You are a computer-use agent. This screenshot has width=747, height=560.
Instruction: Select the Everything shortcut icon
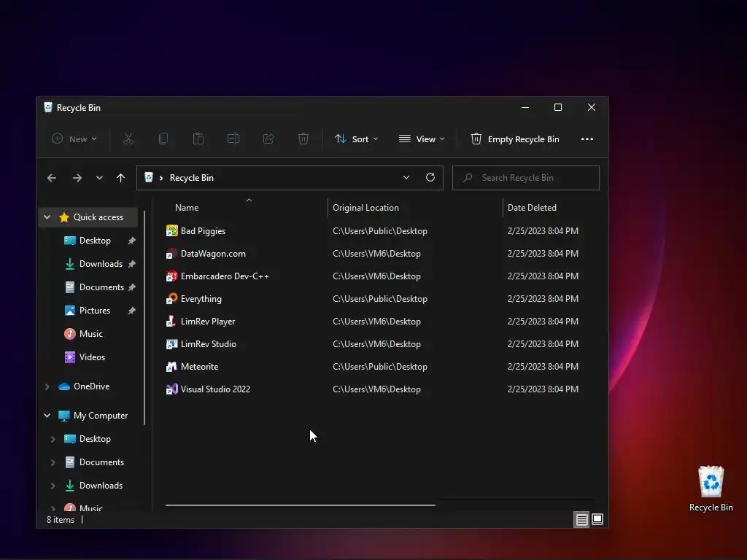pos(171,299)
